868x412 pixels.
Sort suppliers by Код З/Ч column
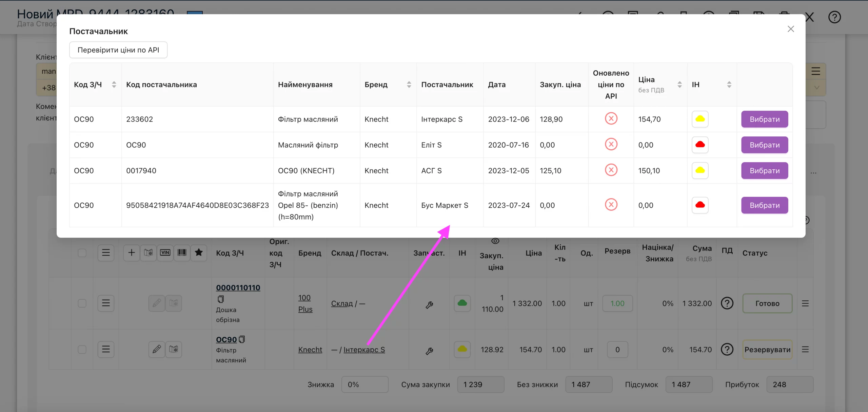click(x=114, y=85)
